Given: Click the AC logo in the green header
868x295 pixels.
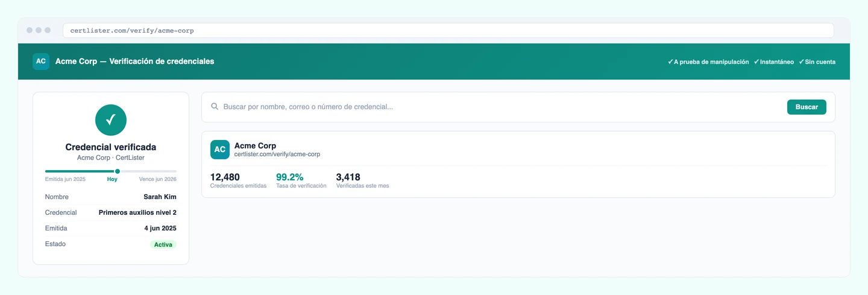Looking at the screenshot, I should [x=41, y=61].
